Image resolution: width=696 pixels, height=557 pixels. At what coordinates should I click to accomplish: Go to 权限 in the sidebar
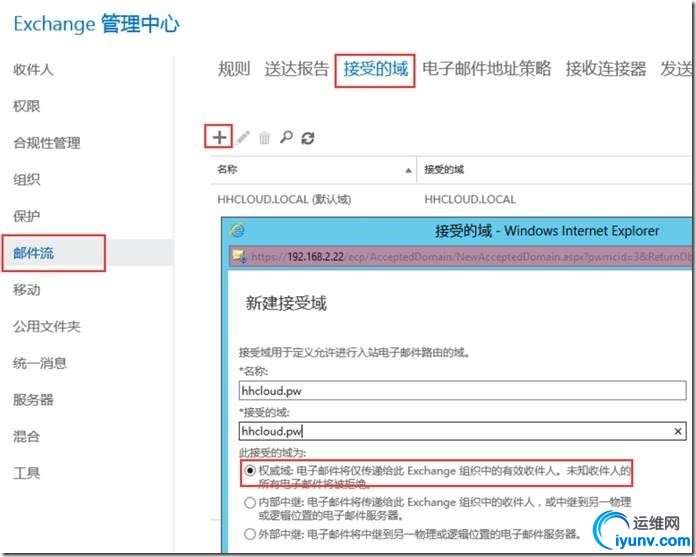point(27,106)
